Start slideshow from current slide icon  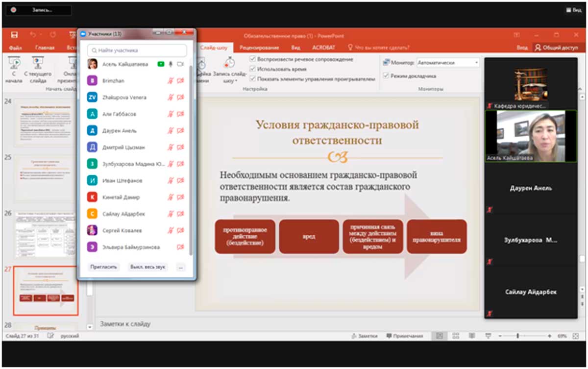pos(37,63)
